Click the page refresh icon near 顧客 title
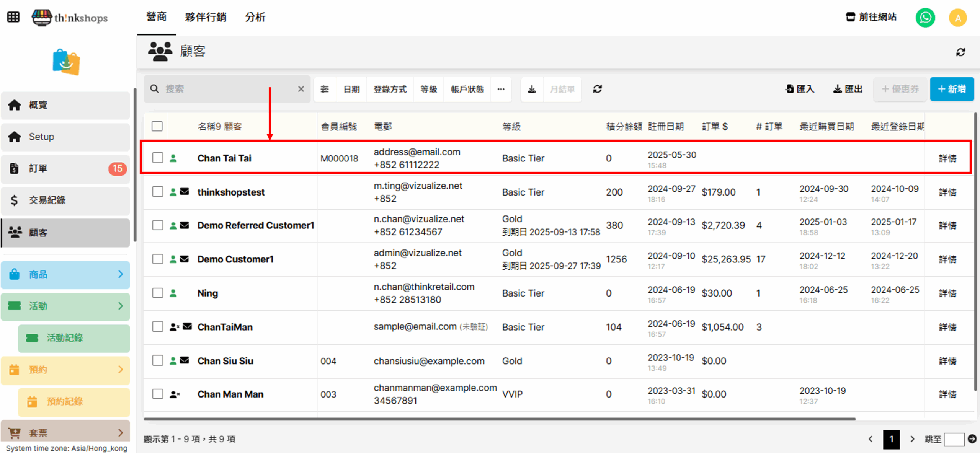 960,52
